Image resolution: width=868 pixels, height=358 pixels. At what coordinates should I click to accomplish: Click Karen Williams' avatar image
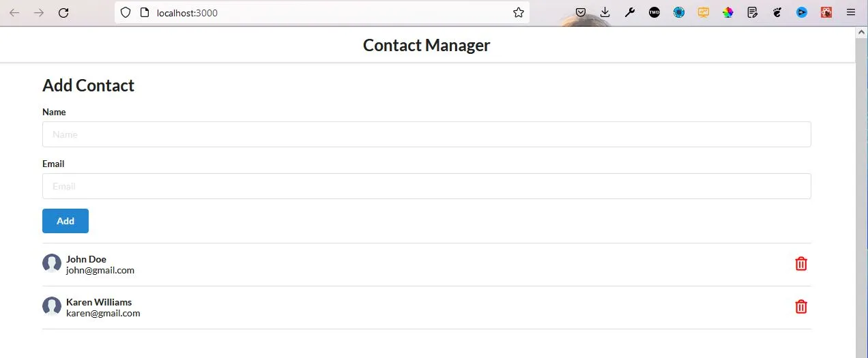[x=52, y=306]
